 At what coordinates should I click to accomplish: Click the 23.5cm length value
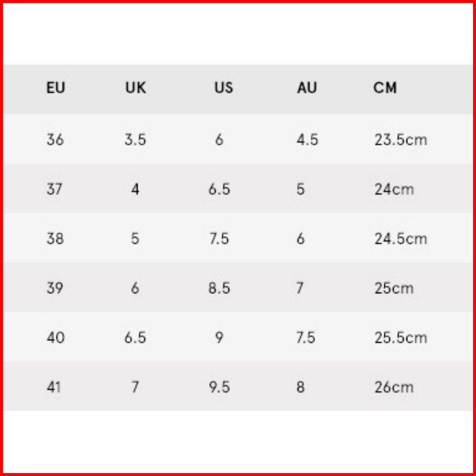tap(401, 140)
